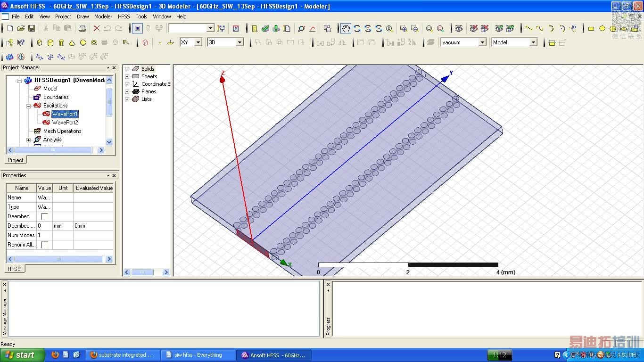Open the Tools menu
This screenshot has height=362, width=644.
pyautogui.click(x=141, y=16)
